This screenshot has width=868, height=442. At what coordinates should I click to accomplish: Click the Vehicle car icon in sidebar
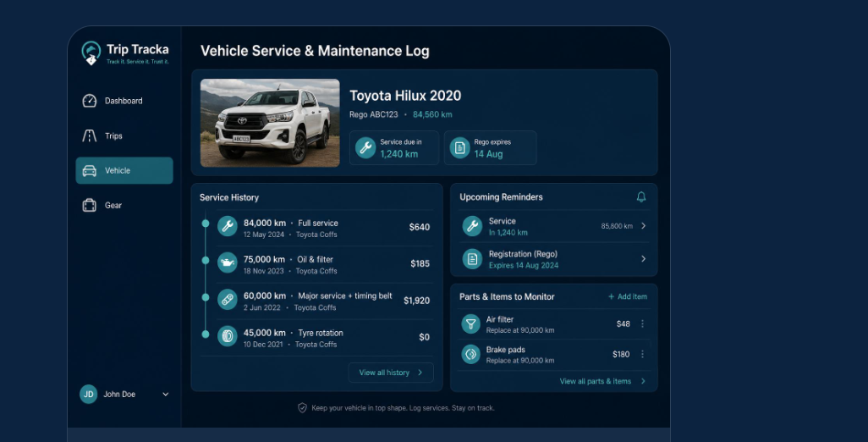(x=89, y=170)
